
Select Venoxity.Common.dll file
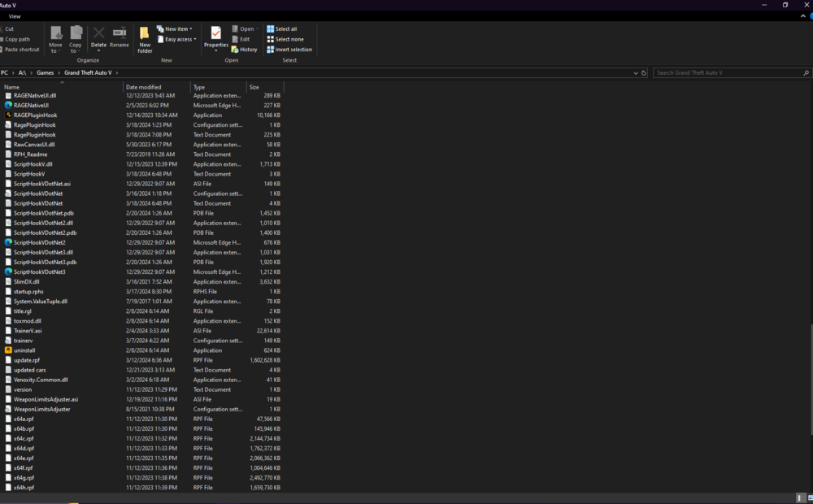[41, 380]
